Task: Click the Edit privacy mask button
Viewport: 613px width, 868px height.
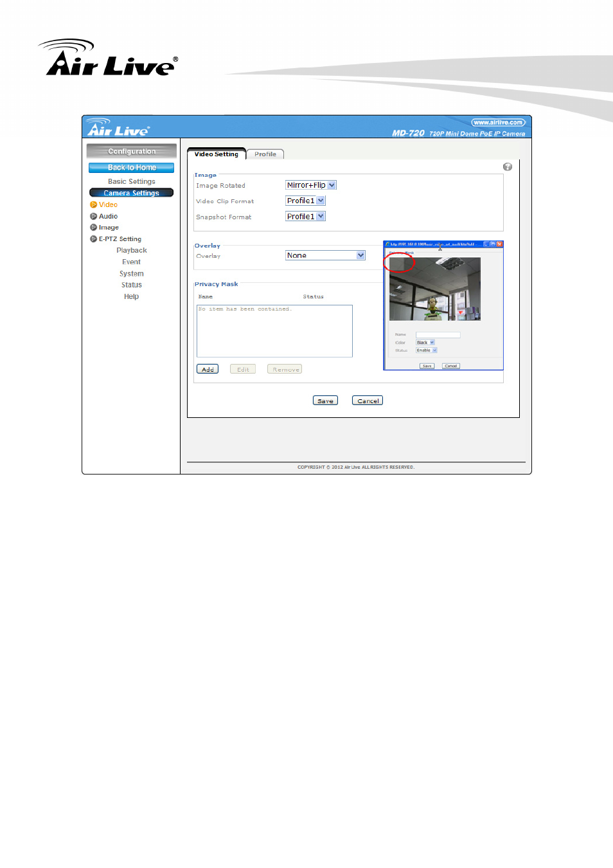Action: 243,369
